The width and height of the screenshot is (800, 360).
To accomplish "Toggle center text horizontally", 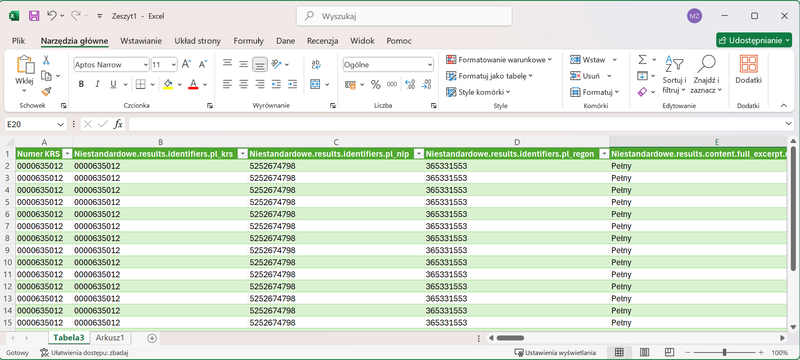I will click(244, 84).
